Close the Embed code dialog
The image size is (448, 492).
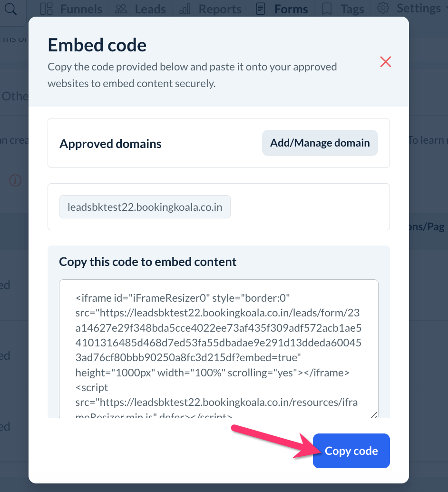click(385, 61)
